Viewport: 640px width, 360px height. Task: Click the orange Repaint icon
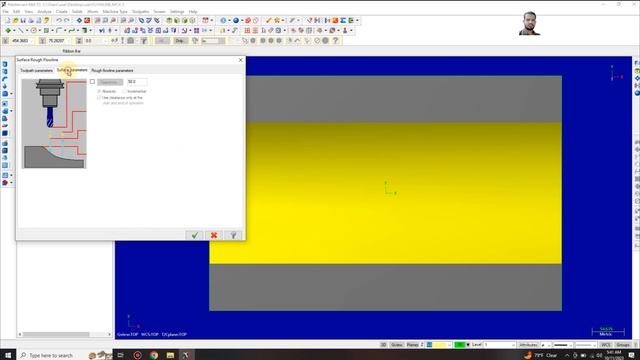coord(87,20)
